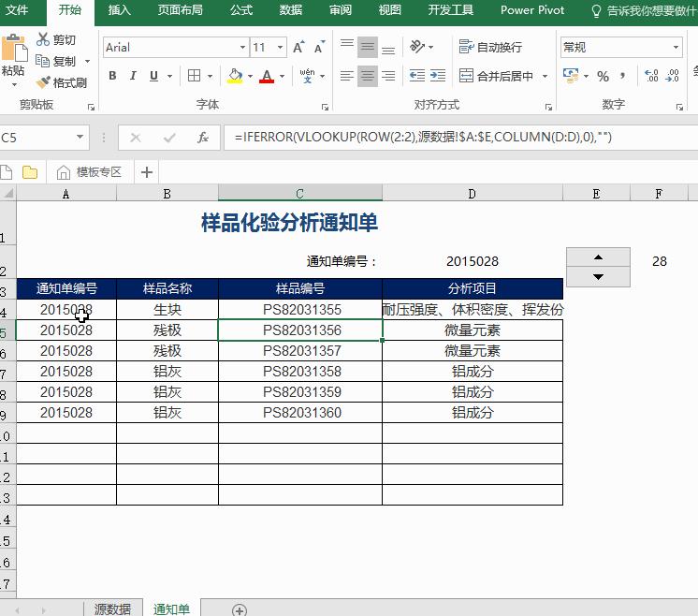Apply yellow fill color bucket
698x616 pixels.
click(x=235, y=76)
